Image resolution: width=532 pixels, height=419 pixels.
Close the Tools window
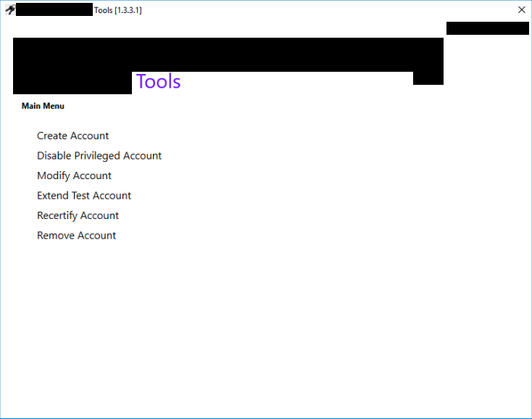[x=521, y=10]
